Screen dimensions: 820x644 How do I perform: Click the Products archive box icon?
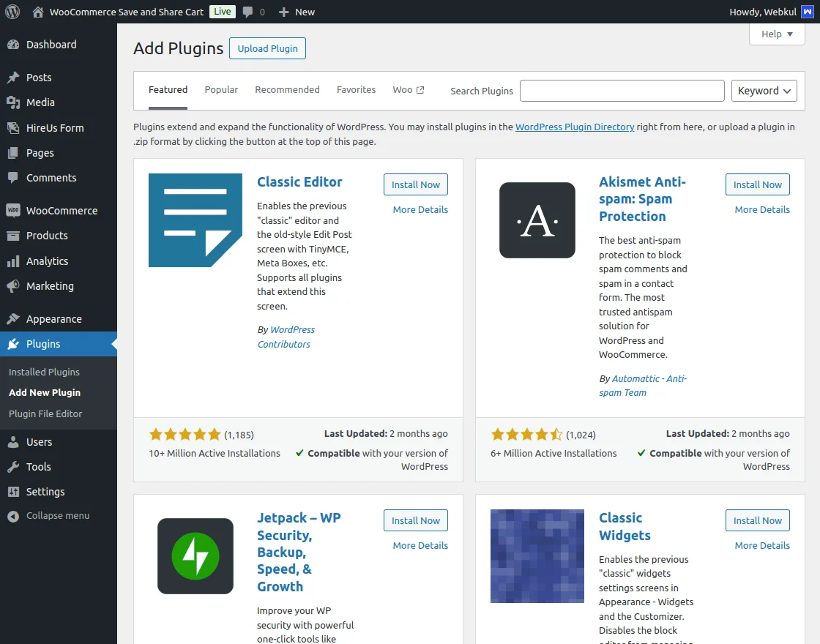click(x=13, y=236)
